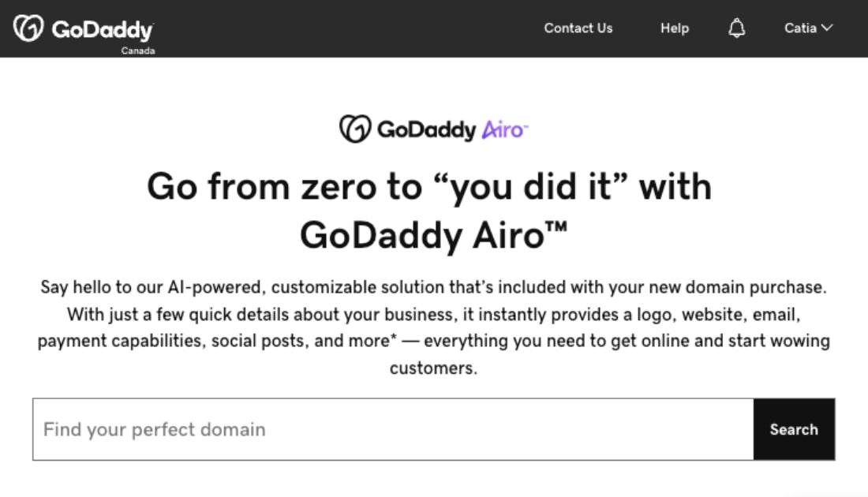868x497 pixels.
Task: Click the Airo heart icon above headline
Action: (355, 129)
